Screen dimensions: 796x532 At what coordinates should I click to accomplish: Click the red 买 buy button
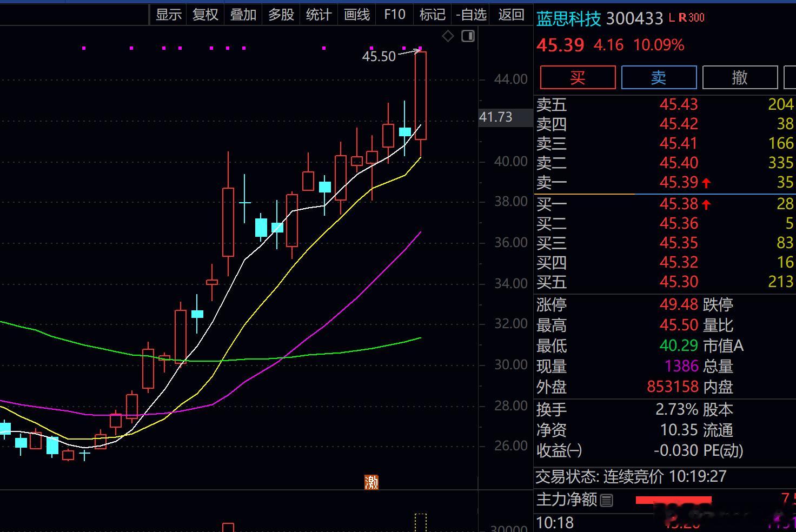coord(578,77)
